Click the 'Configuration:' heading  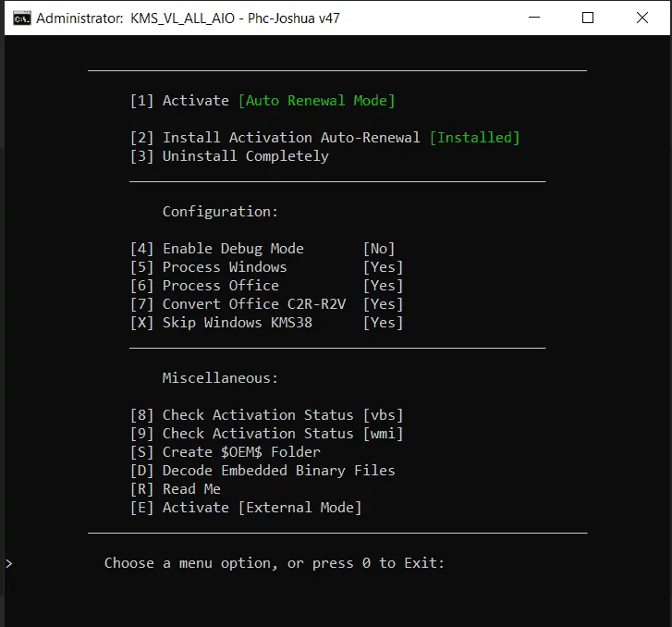pos(220,212)
